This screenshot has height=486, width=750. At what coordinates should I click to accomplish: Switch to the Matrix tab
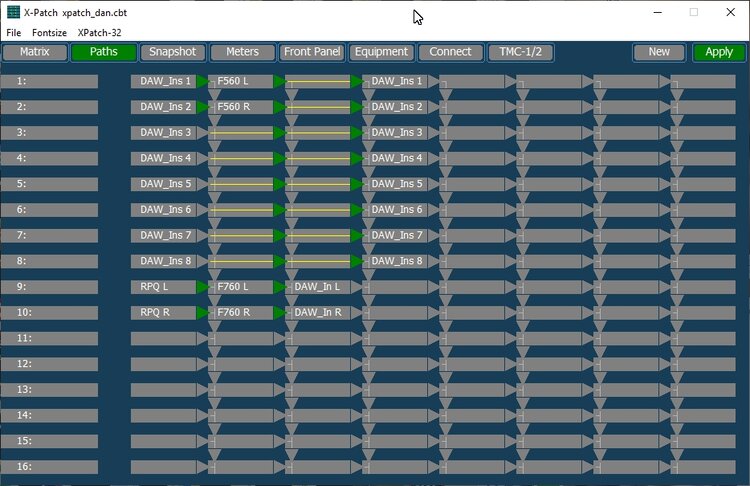[35, 52]
